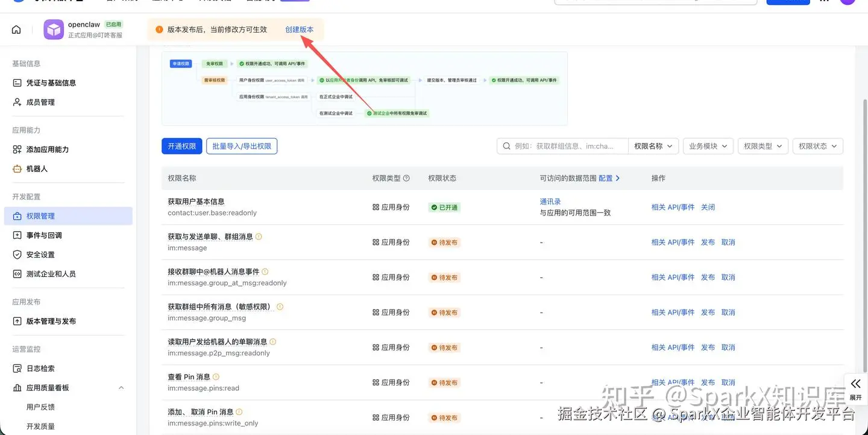
Task: Open the 通讯录 data range link
Action: 550,202
